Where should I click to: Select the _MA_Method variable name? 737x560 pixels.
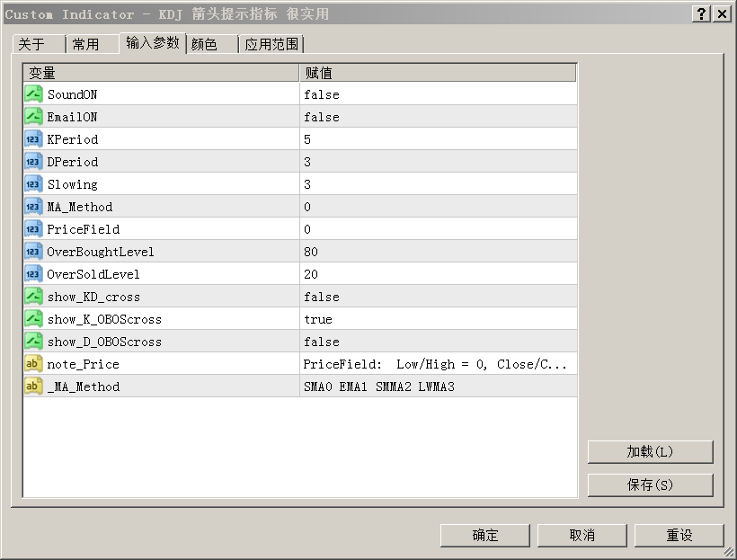click(84, 387)
